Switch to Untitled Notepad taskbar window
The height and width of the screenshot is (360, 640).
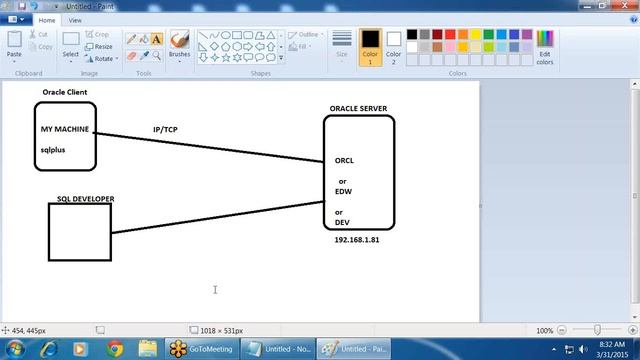[278, 349]
